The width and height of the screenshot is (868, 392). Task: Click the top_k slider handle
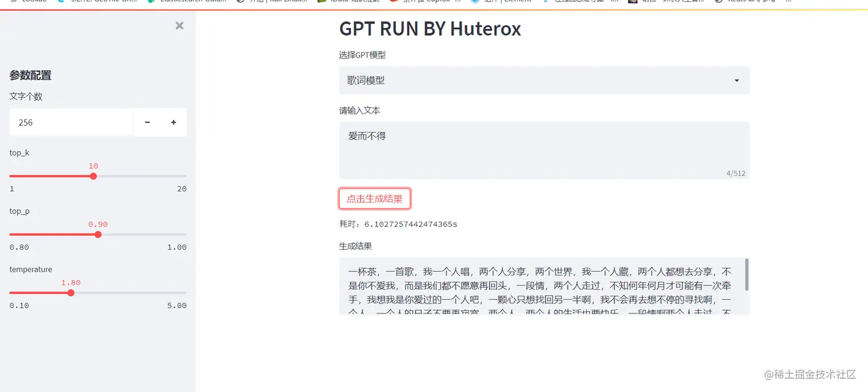click(x=94, y=176)
